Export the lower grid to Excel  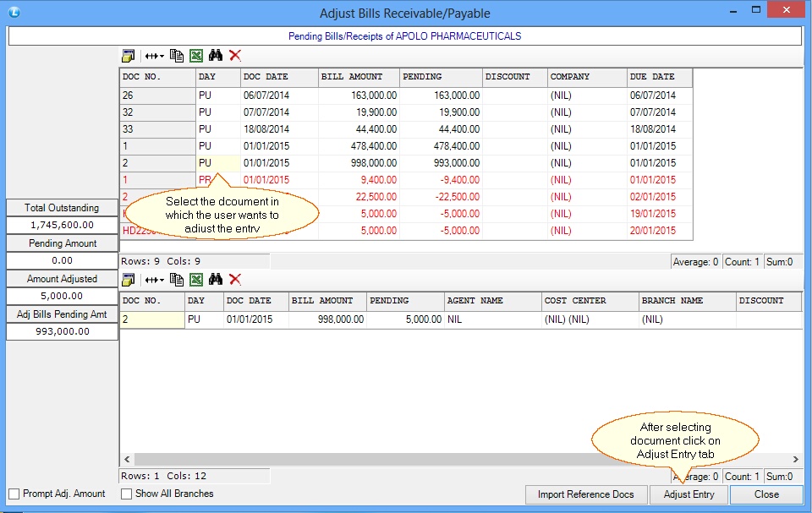coord(196,280)
